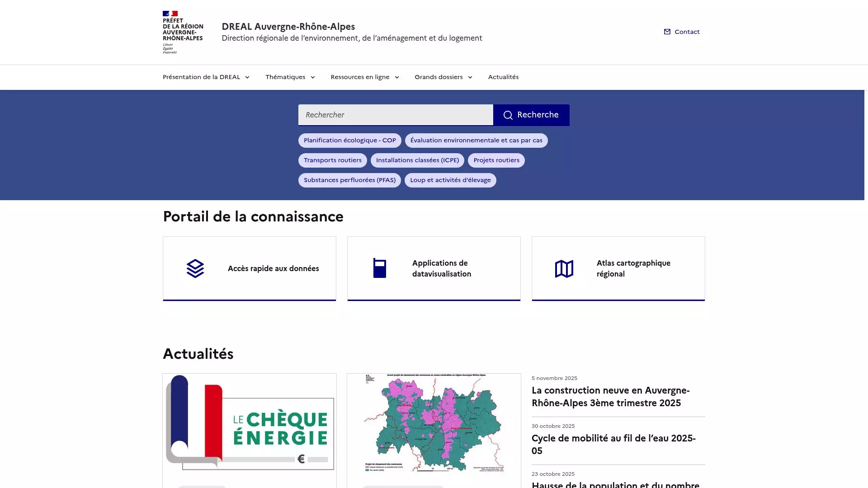868x488 pixels.
Task: Select the Installations classées (ICPE) tag
Action: coord(417,160)
